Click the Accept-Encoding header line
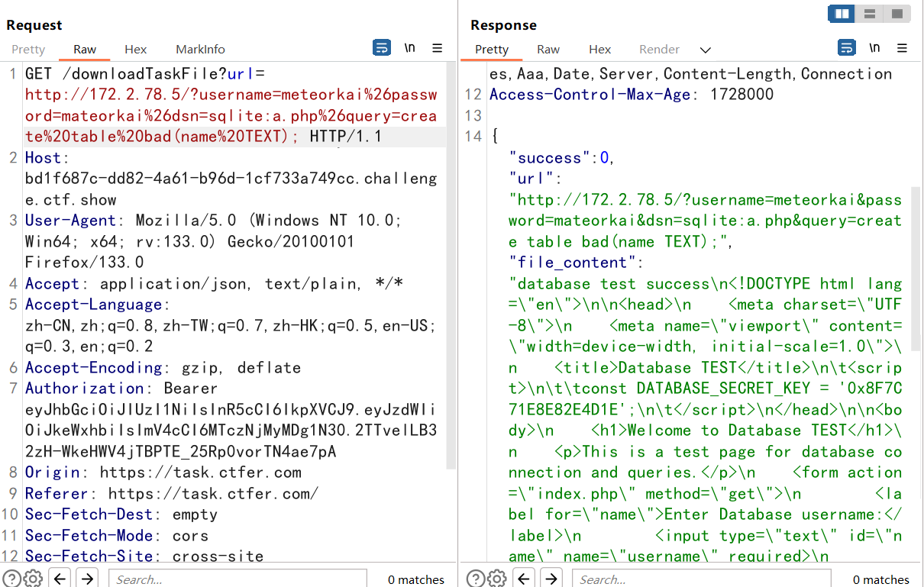 (163, 368)
